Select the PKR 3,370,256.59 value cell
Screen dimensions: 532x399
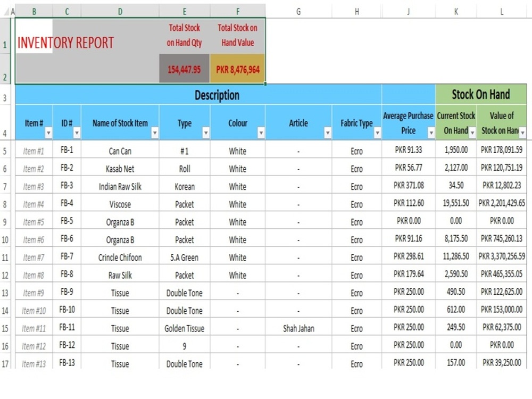pyautogui.click(x=502, y=256)
